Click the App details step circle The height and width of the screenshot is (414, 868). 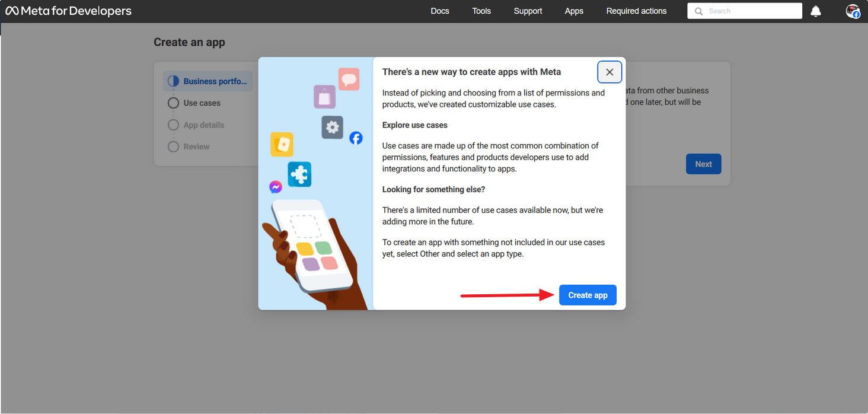click(x=173, y=125)
